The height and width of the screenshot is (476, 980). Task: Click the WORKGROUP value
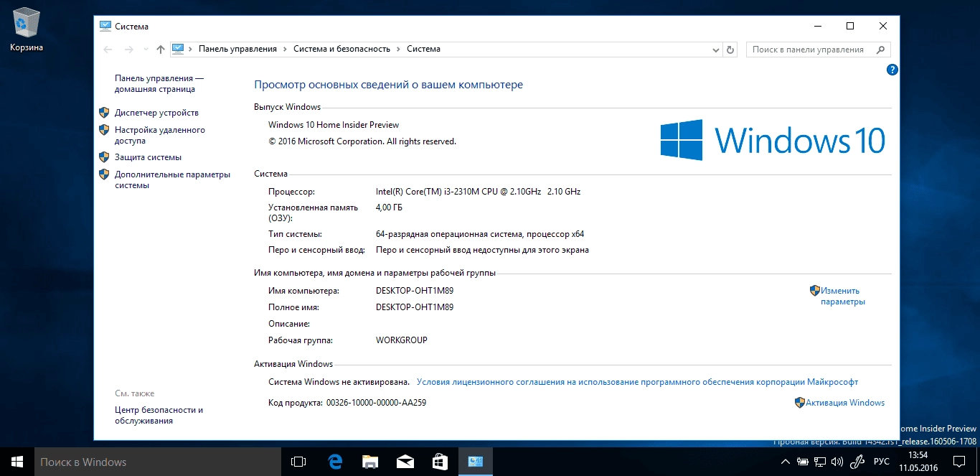(x=402, y=340)
